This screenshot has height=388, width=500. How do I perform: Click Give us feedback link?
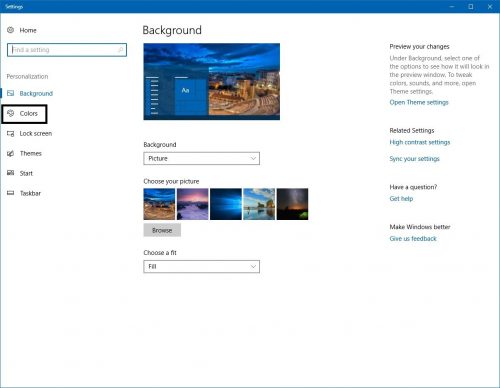coord(413,239)
